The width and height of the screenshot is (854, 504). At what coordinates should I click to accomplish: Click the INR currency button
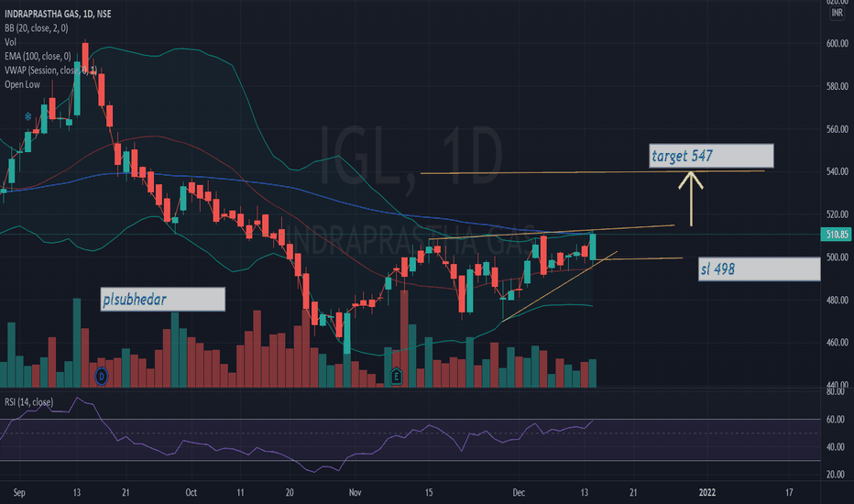[x=838, y=13]
